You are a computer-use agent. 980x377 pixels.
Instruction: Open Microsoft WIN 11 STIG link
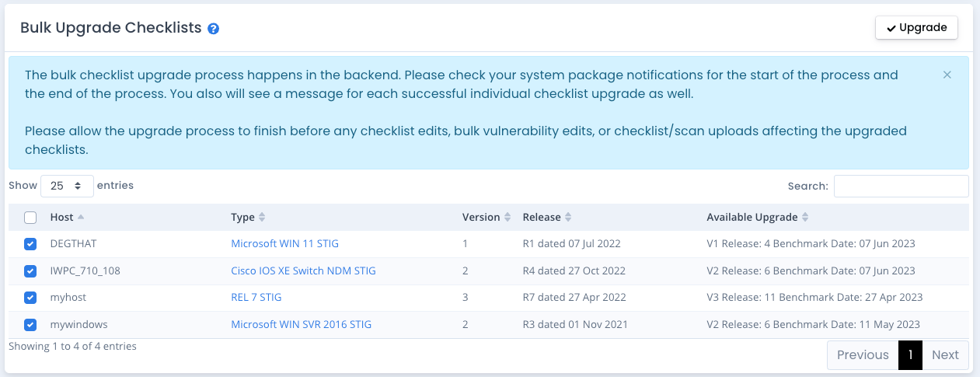click(x=284, y=243)
